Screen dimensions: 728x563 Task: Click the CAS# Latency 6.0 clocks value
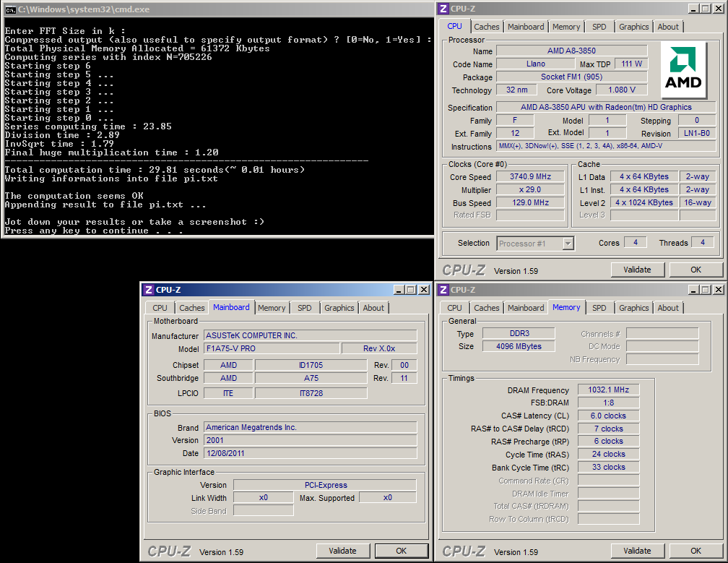point(608,416)
